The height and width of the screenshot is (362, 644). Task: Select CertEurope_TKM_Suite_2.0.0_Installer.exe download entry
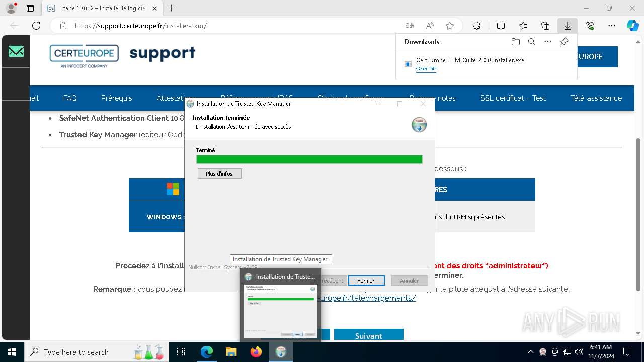[487, 64]
